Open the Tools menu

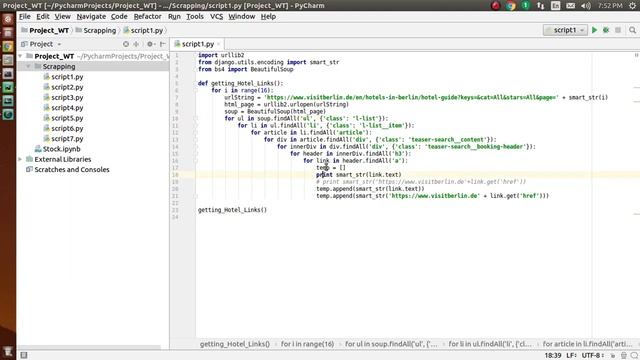(195, 16)
